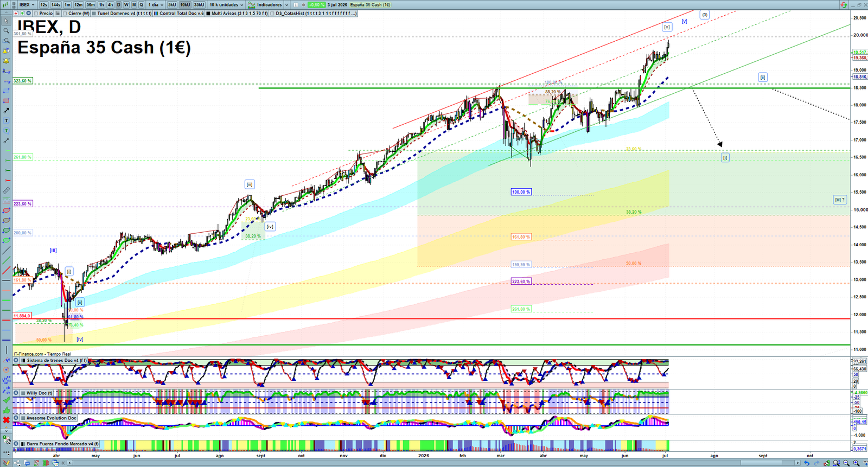Viewport: 868px width, 467px height.
Task: Open the drawing pencil tool at bottom-left
Action: click(6, 463)
